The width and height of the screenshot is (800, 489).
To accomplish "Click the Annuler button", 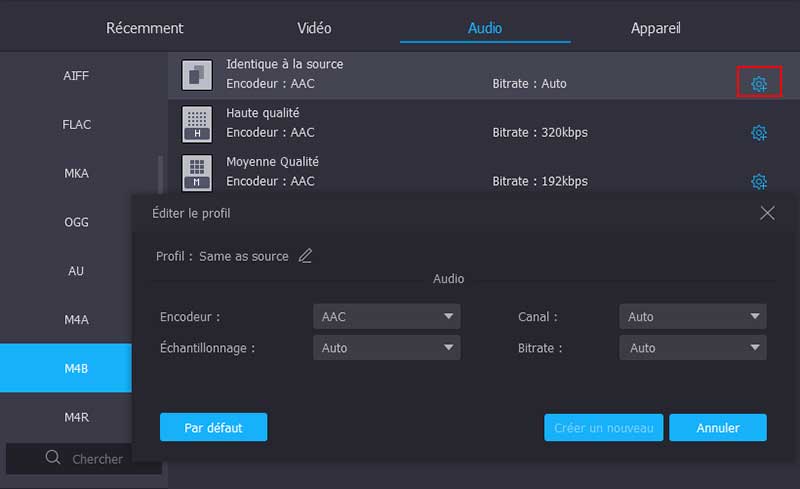I will [x=717, y=428].
